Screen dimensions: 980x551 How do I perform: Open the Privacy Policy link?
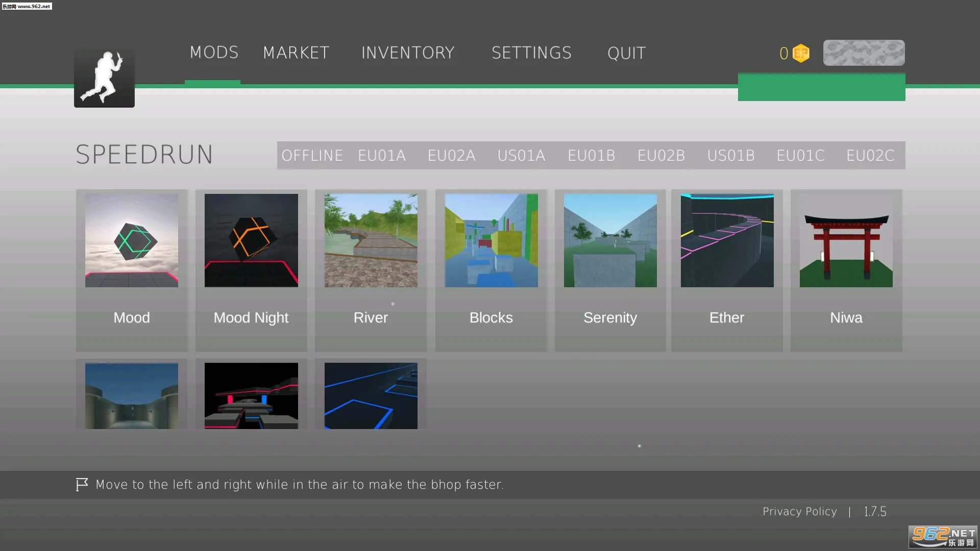pos(799,511)
